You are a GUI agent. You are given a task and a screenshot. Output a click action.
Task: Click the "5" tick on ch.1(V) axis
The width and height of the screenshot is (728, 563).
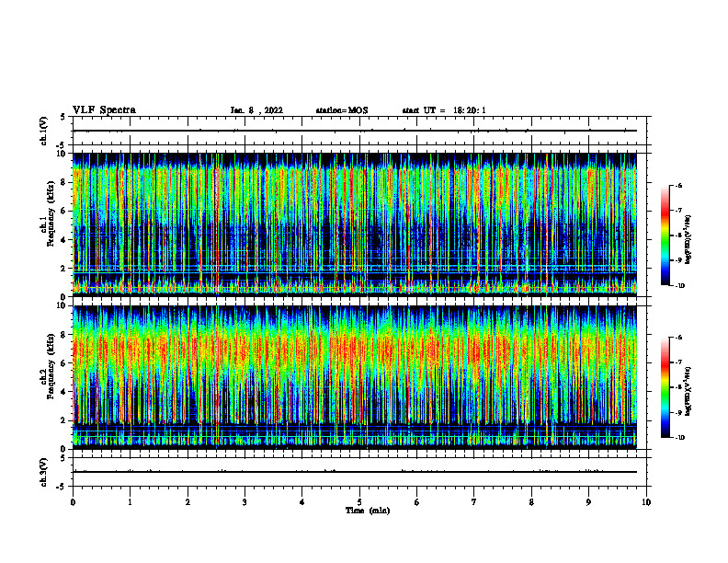click(63, 118)
